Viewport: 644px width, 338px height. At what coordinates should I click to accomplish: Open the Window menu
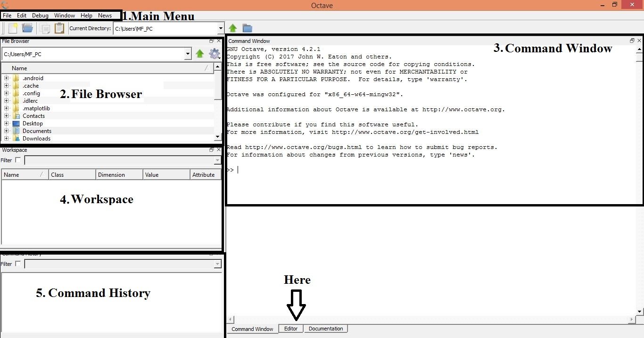(65, 16)
